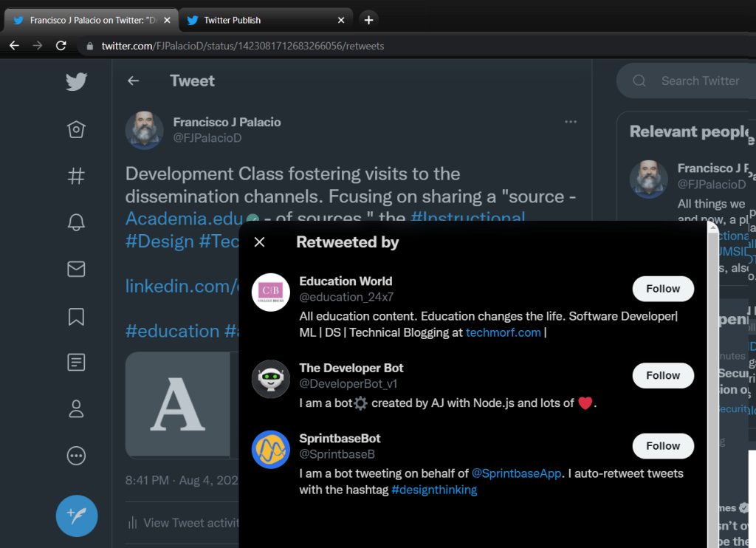Follow SprintbaseBot account
This screenshot has height=548, width=756.
[x=662, y=446]
